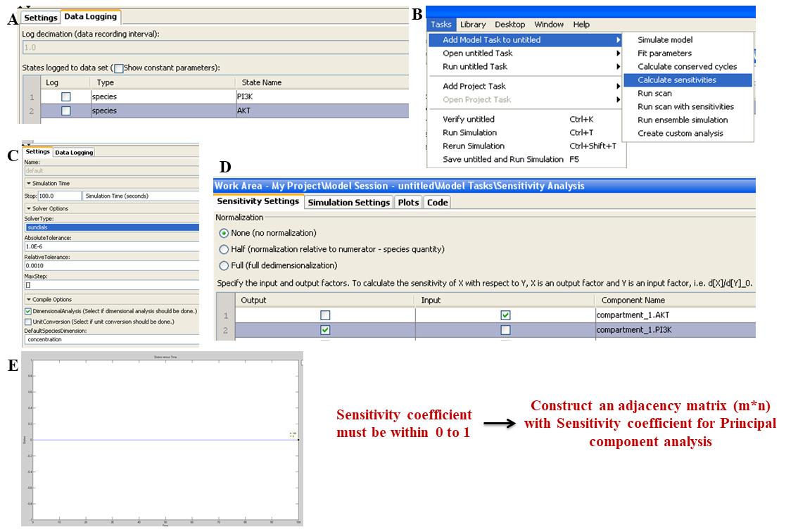The image size is (798, 532).
Task: Expand the 'Open untitled Task' submenu
Action: [525, 53]
